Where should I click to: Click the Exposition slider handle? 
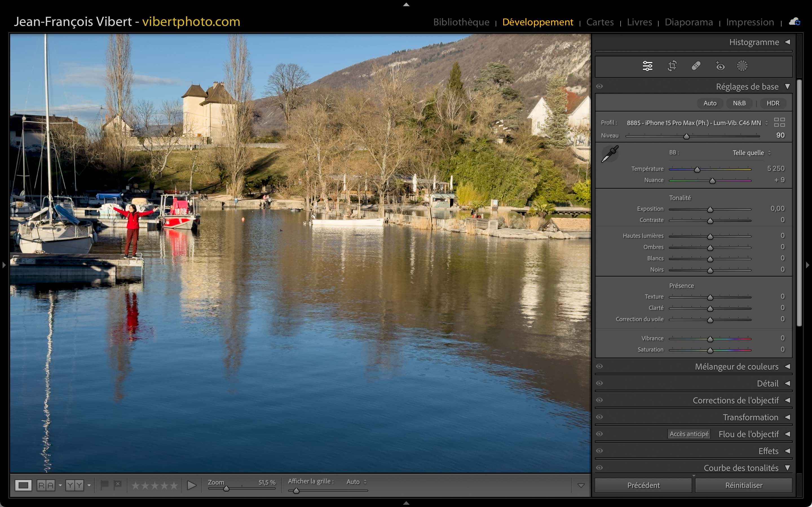click(710, 210)
